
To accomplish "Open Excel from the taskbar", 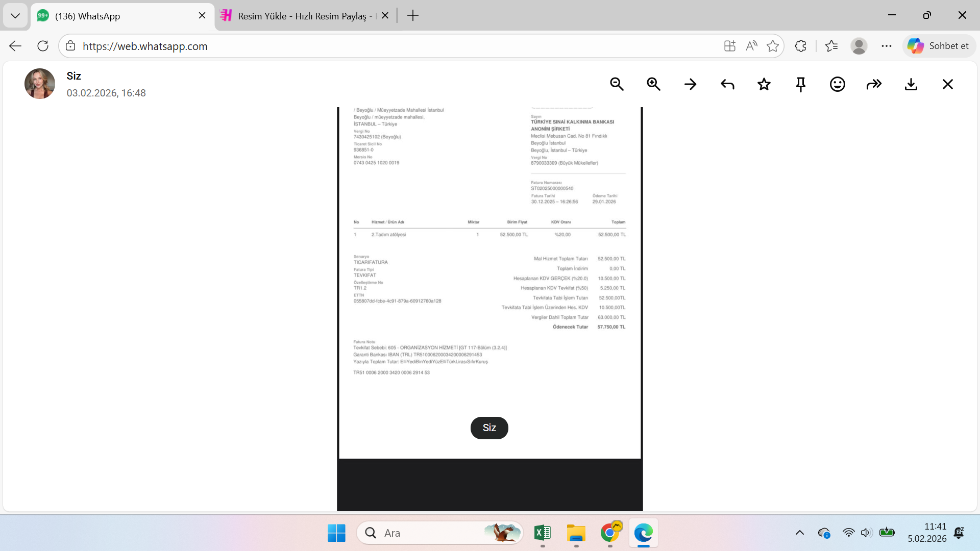I will pyautogui.click(x=543, y=533).
